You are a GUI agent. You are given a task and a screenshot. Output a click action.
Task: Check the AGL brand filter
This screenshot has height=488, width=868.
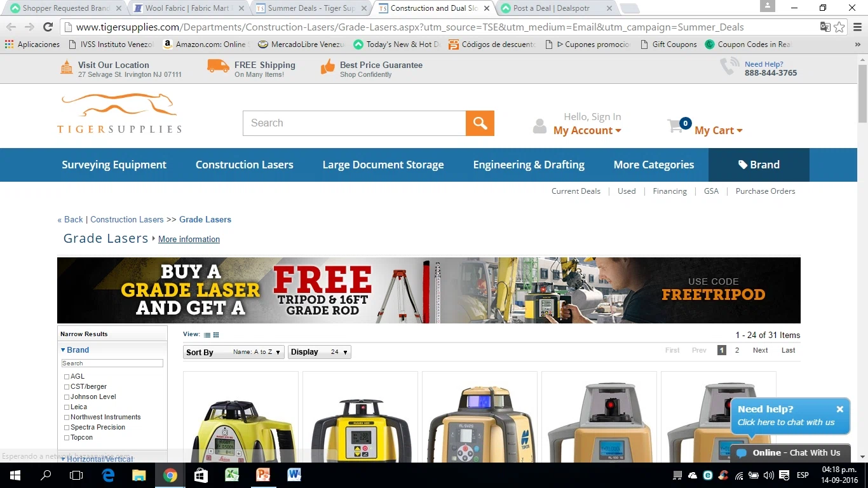pos(67,377)
